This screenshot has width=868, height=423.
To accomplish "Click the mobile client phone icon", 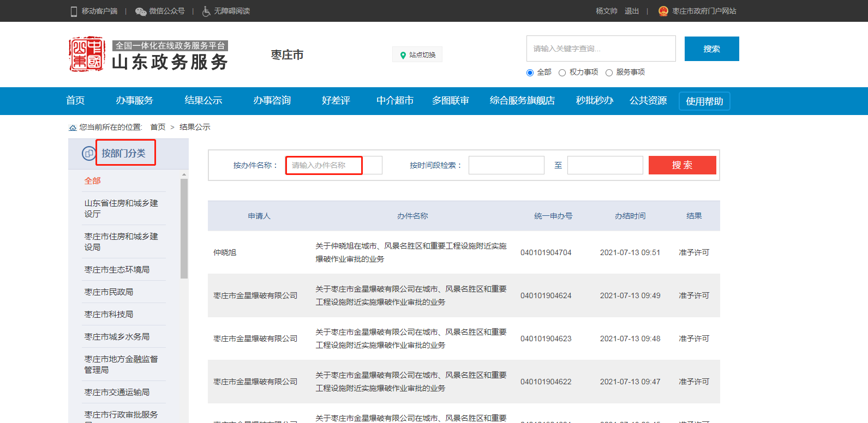I will 74,11.
